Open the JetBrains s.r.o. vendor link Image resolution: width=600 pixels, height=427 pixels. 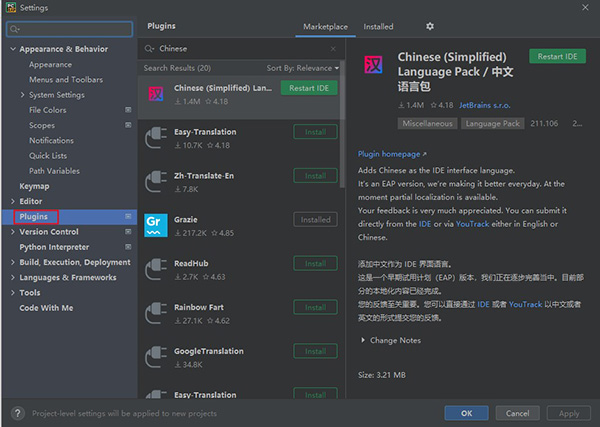tap(484, 105)
